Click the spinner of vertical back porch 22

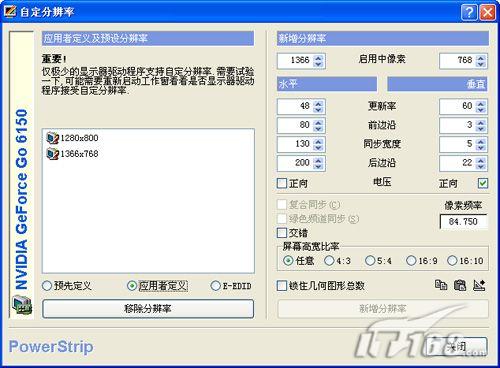[x=481, y=163]
